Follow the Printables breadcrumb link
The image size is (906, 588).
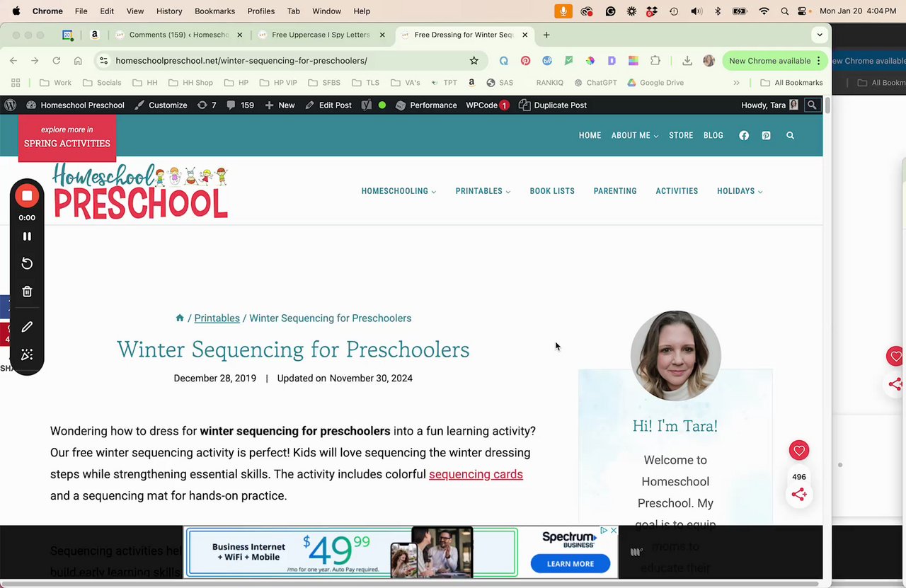click(217, 318)
